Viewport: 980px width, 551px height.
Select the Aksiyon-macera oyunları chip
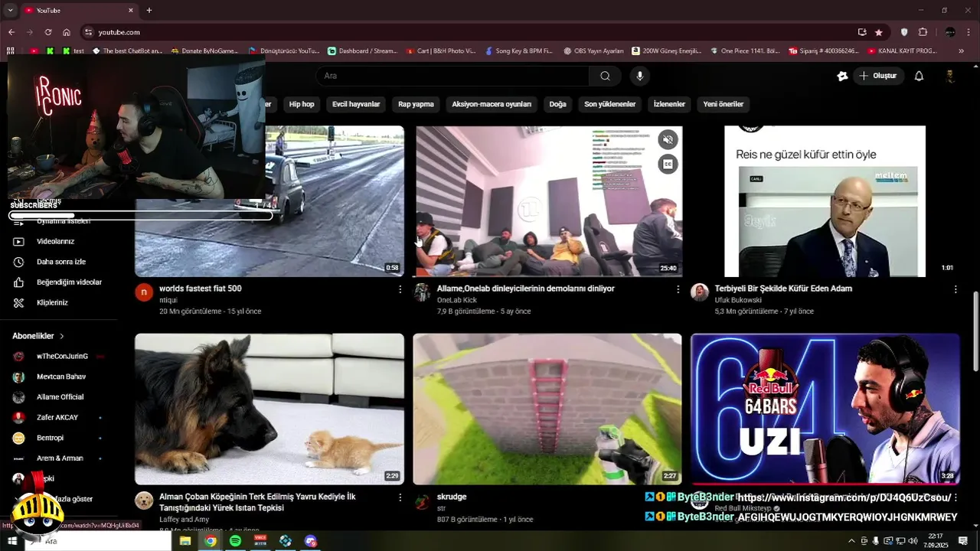pyautogui.click(x=492, y=104)
